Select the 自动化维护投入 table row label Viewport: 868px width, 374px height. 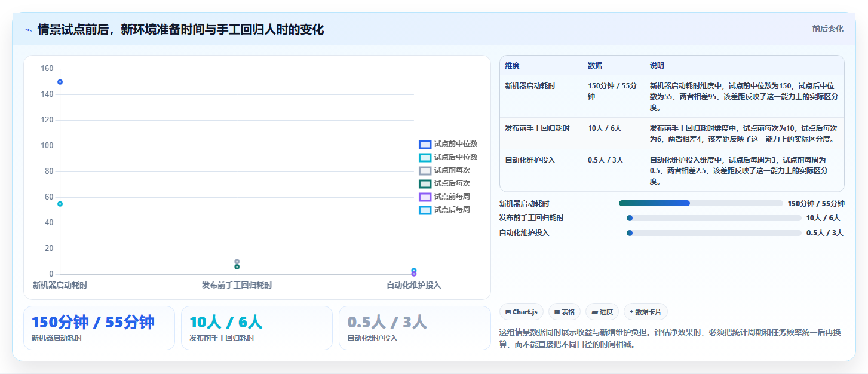pos(530,160)
